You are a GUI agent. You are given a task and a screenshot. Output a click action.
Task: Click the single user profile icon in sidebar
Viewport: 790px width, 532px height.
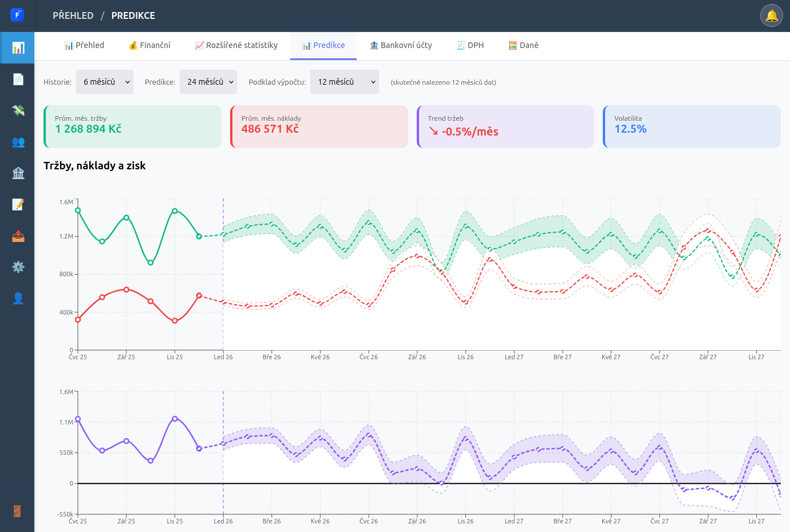click(x=18, y=298)
